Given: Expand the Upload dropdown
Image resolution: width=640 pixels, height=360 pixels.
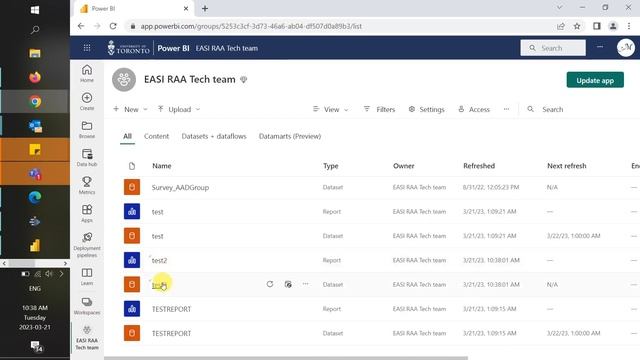Looking at the screenshot, I should [179, 109].
